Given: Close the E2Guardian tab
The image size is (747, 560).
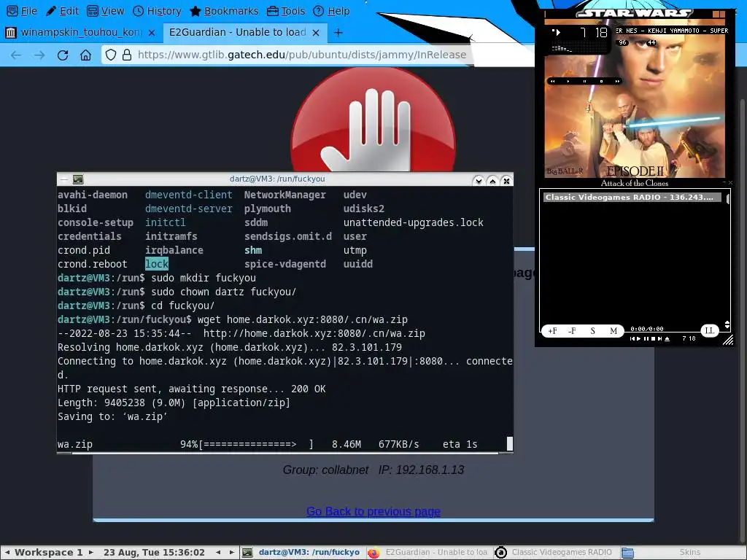Looking at the screenshot, I should point(315,32).
